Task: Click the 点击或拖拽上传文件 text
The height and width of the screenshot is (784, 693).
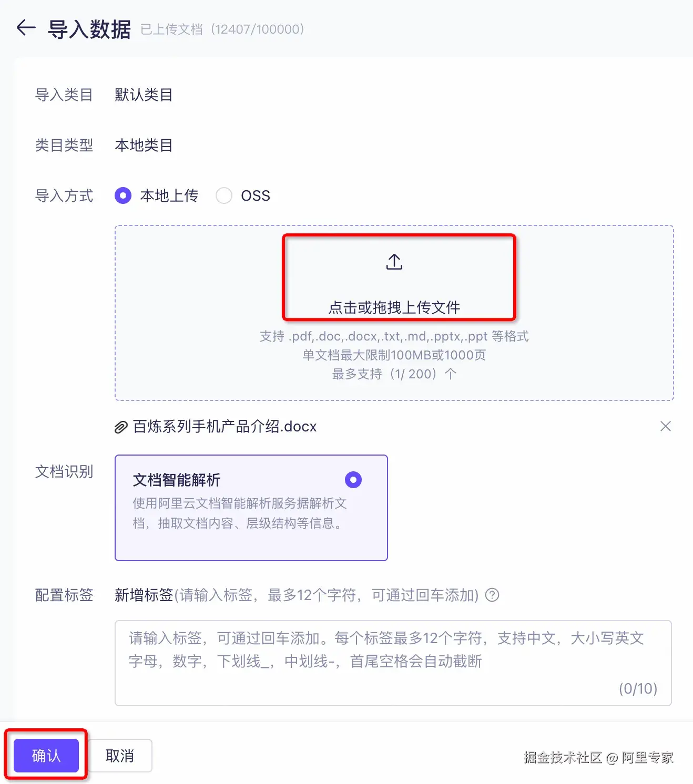Action: pos(394,307)
